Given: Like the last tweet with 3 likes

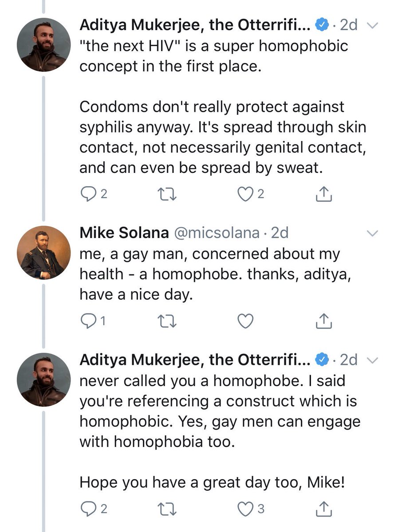Looking at the screenshot, I should pyautogui.click(x=245, y=509).
